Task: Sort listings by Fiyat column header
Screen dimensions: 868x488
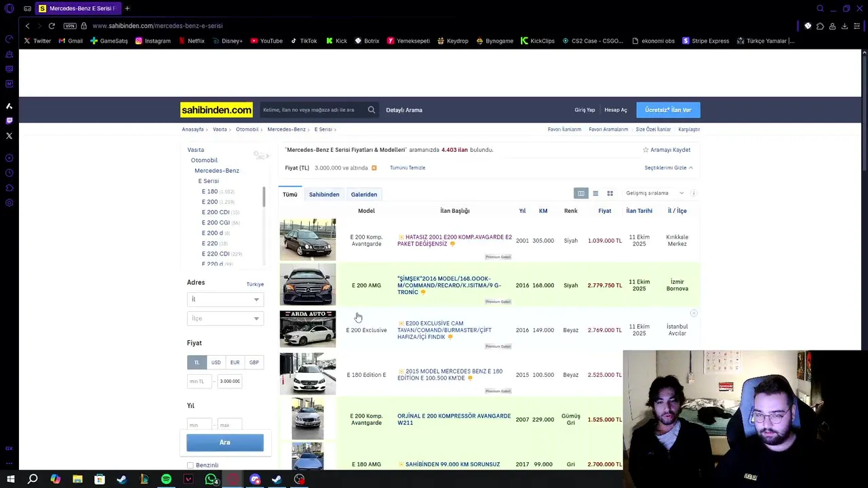Action: click(604, 211)
